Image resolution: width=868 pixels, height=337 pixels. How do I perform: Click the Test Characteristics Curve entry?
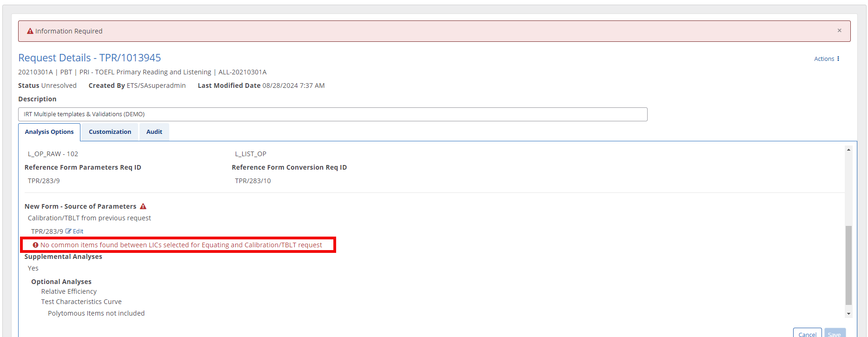point(81,302)
